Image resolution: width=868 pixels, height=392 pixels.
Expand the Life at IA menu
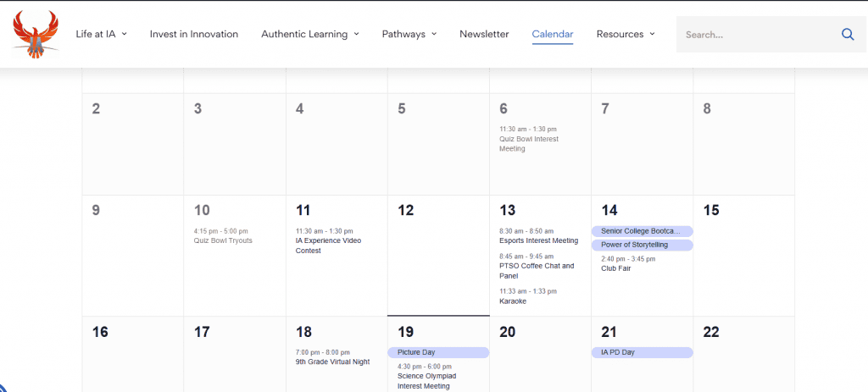click(x=102, y=34)
